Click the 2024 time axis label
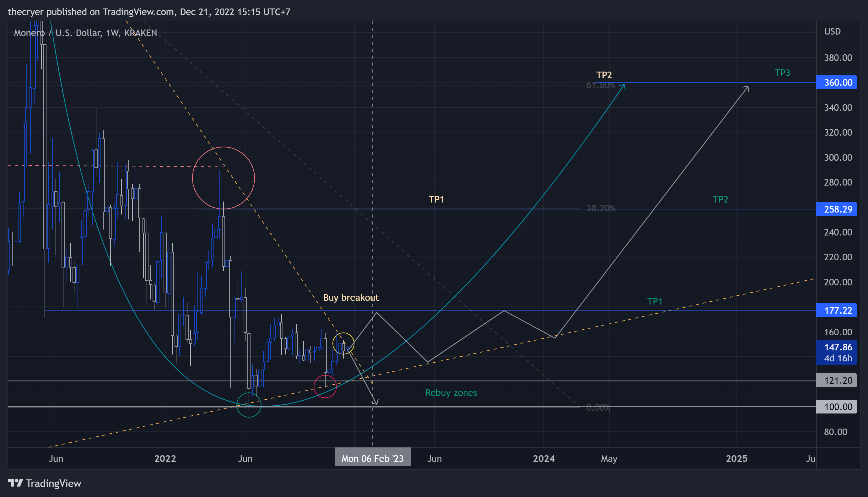The width and height of the screenshot is (868, 497). click(x=544, y=458)
